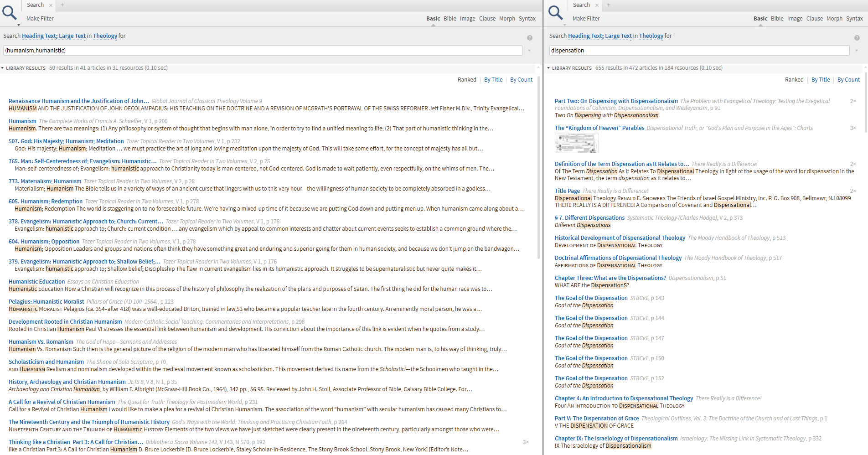The width and height of the screenshot is (868, 455).
Task: Open 'Title Page' result in right panel
Action: tap(567, 191)
